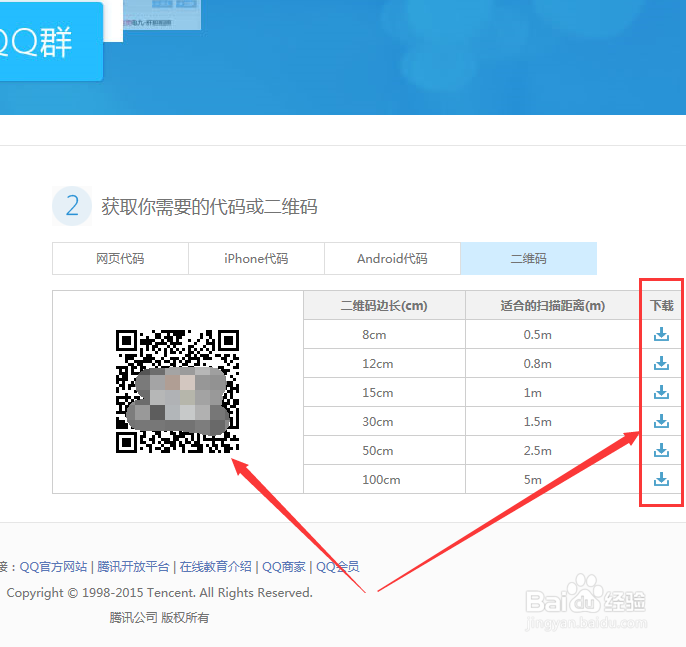Open the 在线教育介绍 link
The height and width of the screenshot is (647, 686).
pyautogui.click(x=215, y=567)
